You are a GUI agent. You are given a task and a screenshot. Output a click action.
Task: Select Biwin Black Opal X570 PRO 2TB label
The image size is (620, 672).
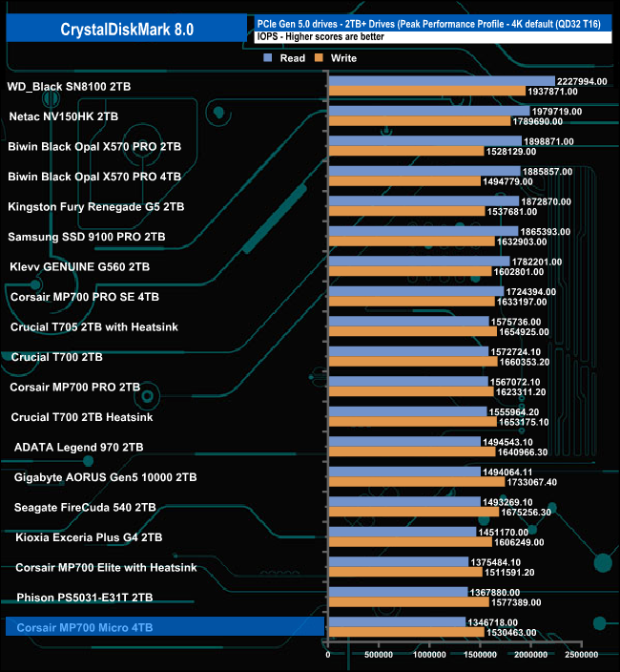pos(94,147)
